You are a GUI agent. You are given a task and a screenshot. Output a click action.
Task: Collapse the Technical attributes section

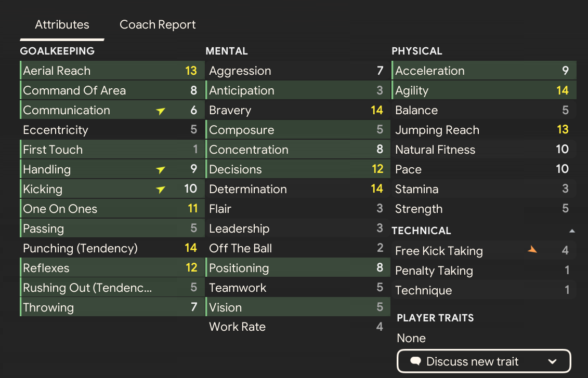572,231
